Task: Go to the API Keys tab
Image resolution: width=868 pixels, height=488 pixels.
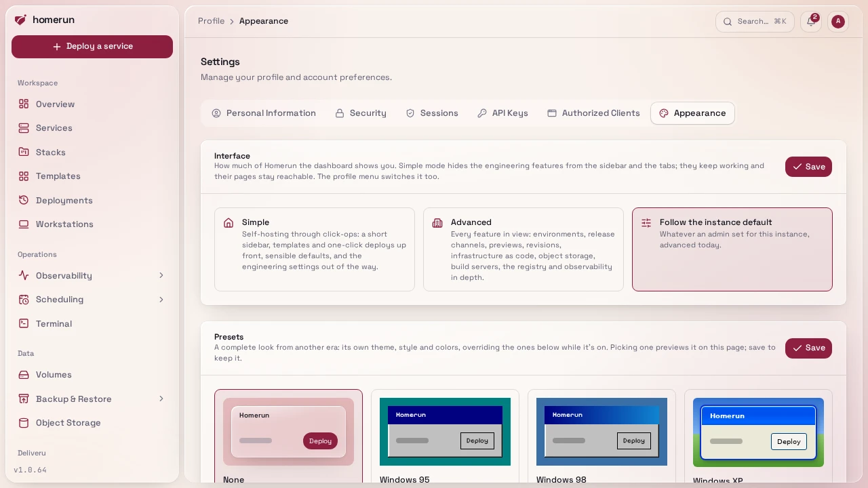Action: [502, 113]
